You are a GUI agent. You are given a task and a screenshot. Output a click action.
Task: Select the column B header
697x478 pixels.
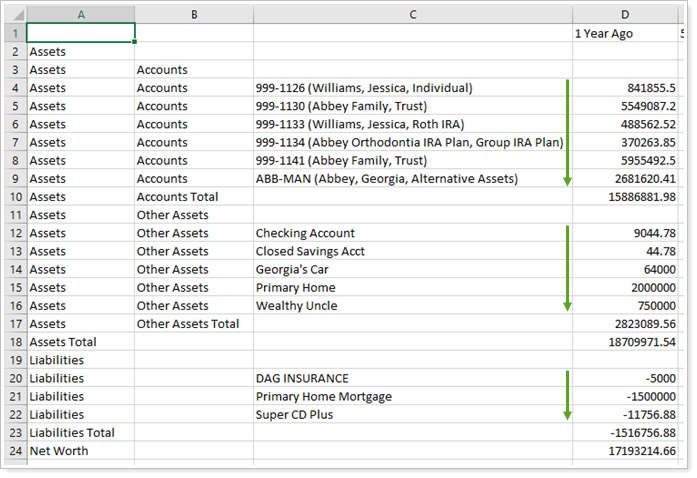(193, 13)
